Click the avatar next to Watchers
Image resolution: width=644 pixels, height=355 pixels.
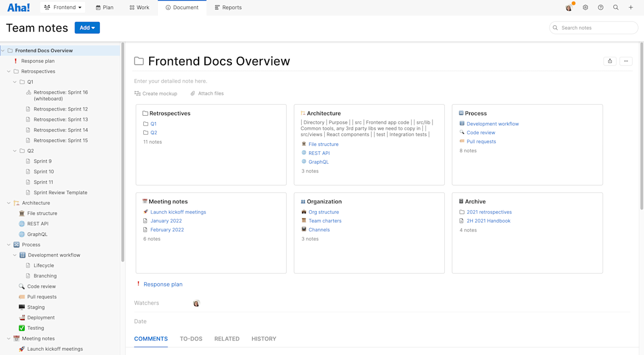[196, 302]
